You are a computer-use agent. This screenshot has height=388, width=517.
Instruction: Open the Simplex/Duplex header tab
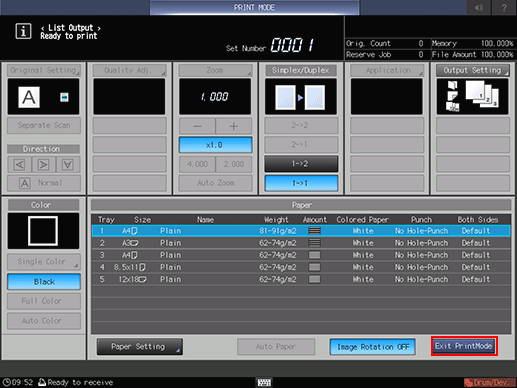click(301, 70)
